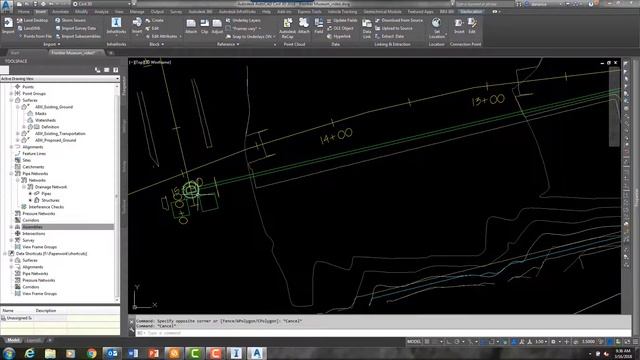Collapse the Pipe Networks node
640x360 pixels.
[x=11, y=173]
